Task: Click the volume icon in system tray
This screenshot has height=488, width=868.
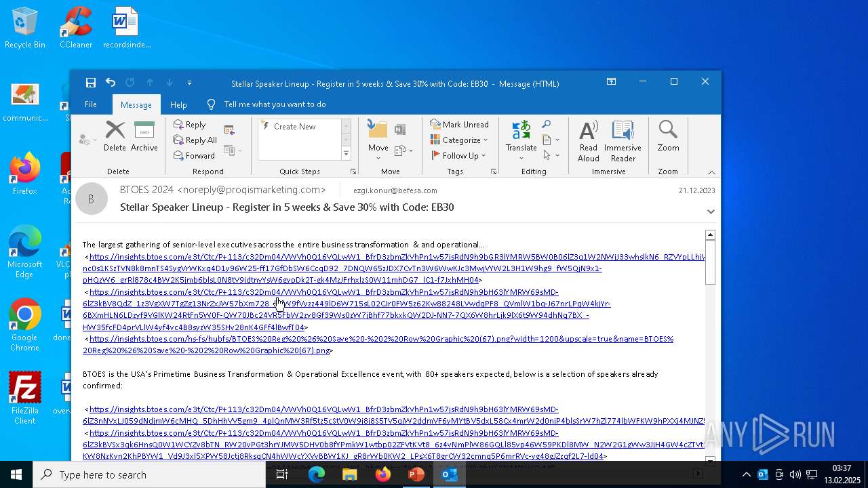Action: (795, 474)
